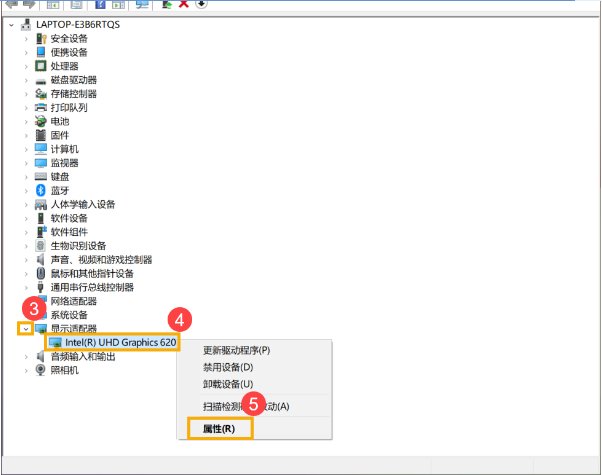Image resolution: width=602 pixels, height=475 pixels.
Task: Expand the 安全设备 security devices node
Action: (26, 38)
